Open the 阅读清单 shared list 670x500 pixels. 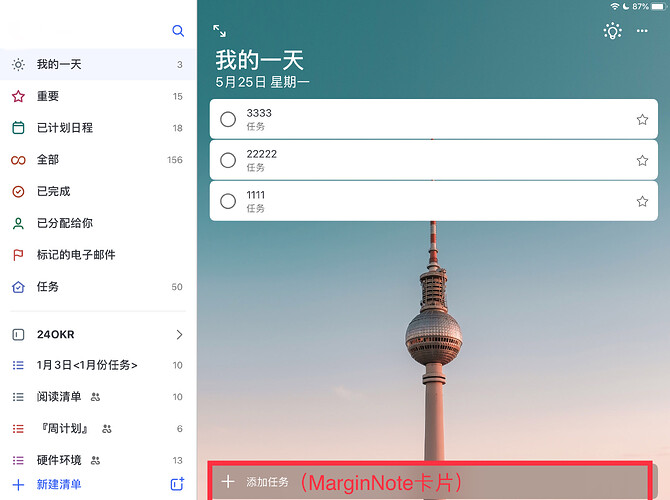(x=98, y=397)
